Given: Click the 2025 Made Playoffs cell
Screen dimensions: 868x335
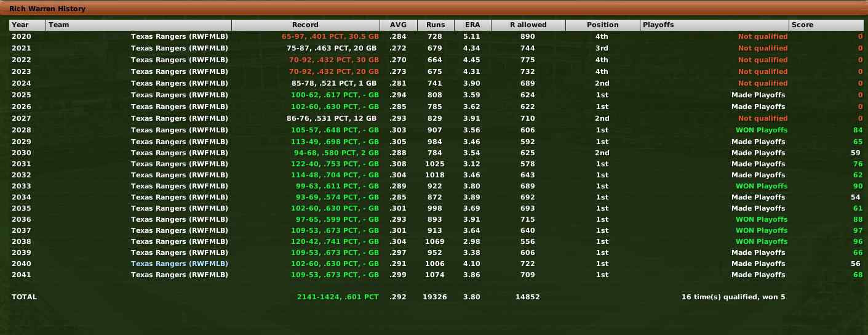Looking at the screenshot, I should (x=758, y=95).
